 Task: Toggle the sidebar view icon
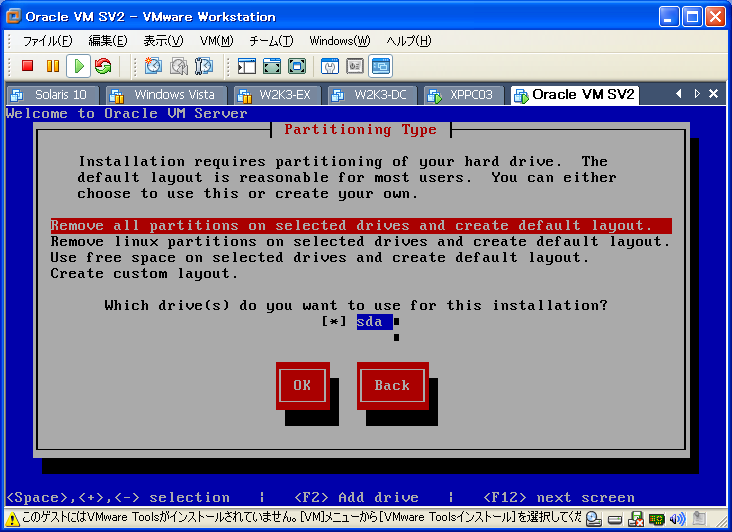coord(246,66)
